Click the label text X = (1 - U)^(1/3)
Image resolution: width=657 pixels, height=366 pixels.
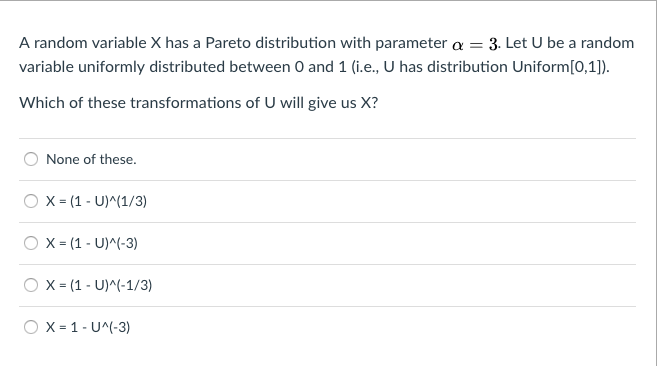(x=96, y=201)
